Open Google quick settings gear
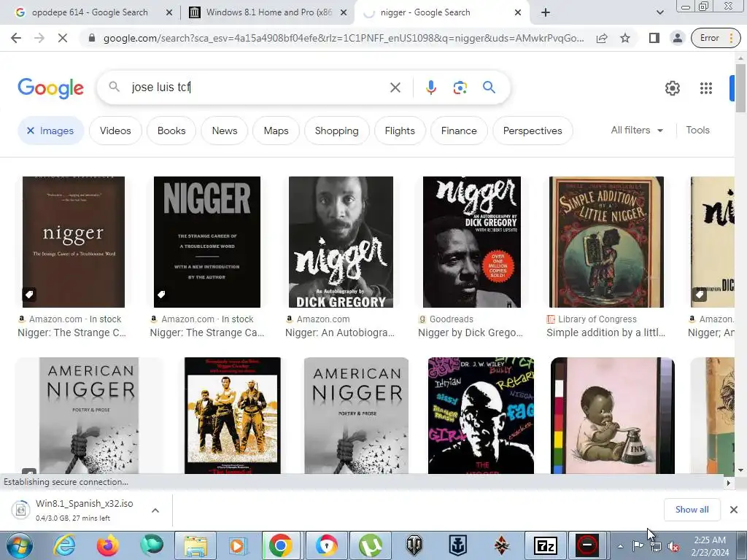The width and height of the screenshot is (747, 560). tap(672, 88)
